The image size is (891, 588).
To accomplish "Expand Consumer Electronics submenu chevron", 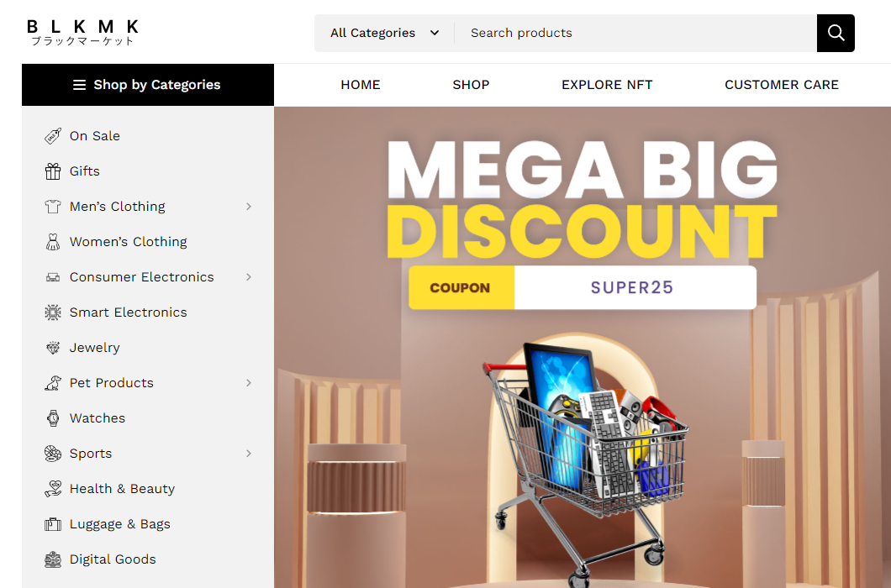I will tap(248, 277).
